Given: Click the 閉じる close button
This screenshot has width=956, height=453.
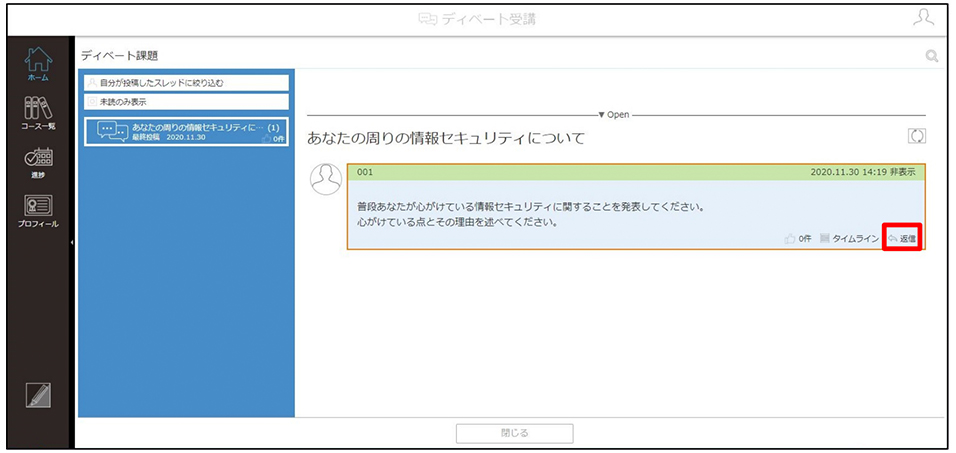Looking at the screenshot, I should pyautogui.click(x=515, y=433).
